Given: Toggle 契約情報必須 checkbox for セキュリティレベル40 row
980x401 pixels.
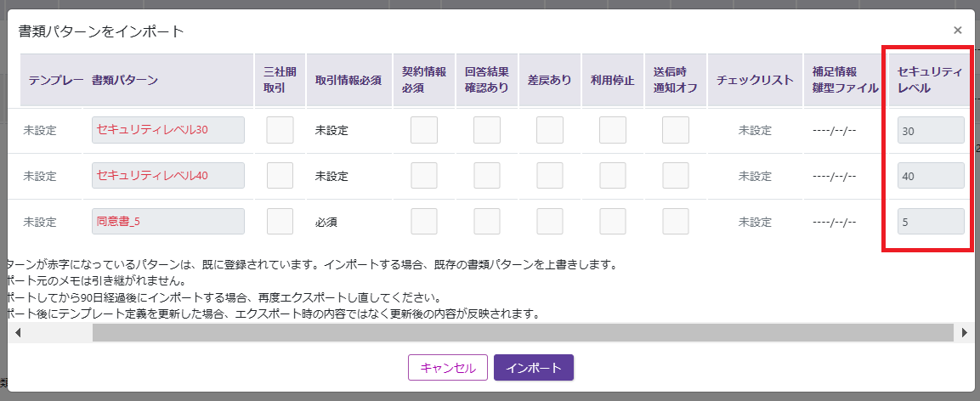Looking at the screenshot, I should click(424, 176).
